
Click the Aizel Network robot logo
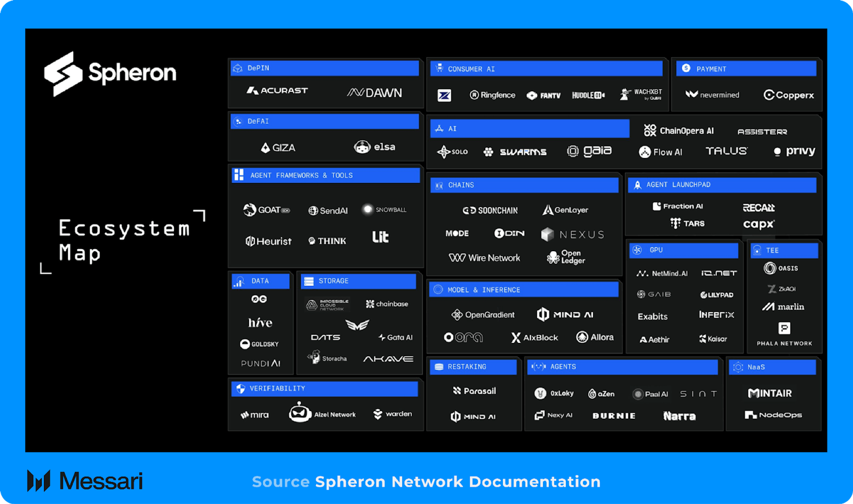pyautogui.click(x=299, y=412)
